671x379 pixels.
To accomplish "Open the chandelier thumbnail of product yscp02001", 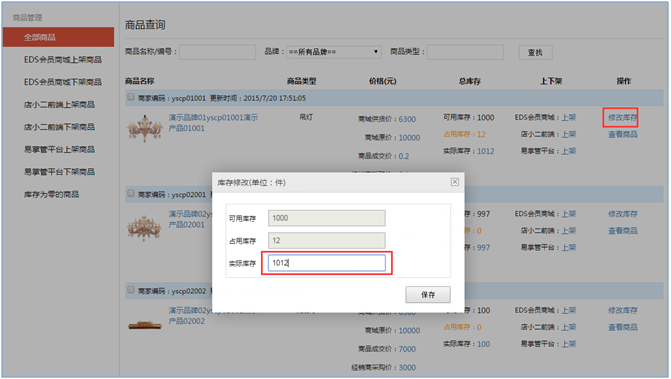I will [x=145, y=228].
